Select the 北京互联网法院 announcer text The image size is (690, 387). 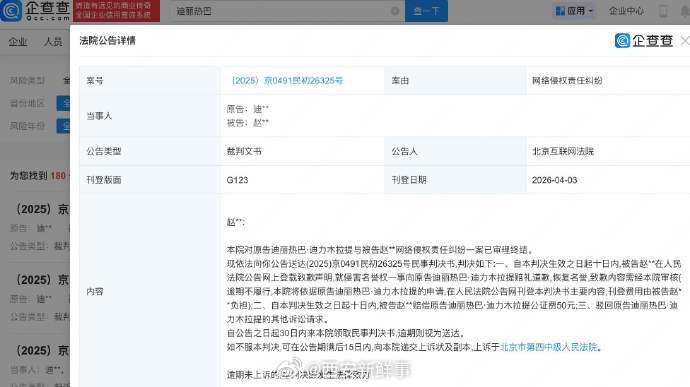click(563, 151)
